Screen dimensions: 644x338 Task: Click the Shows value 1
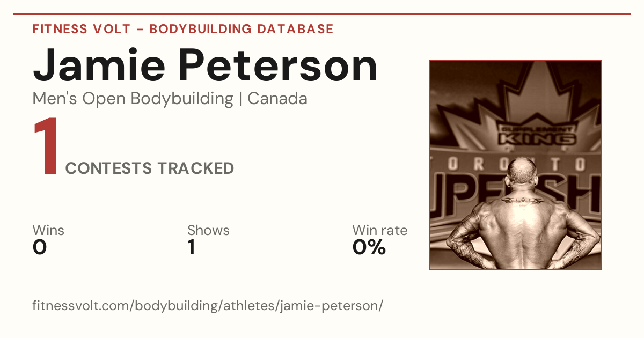point(191,247)
